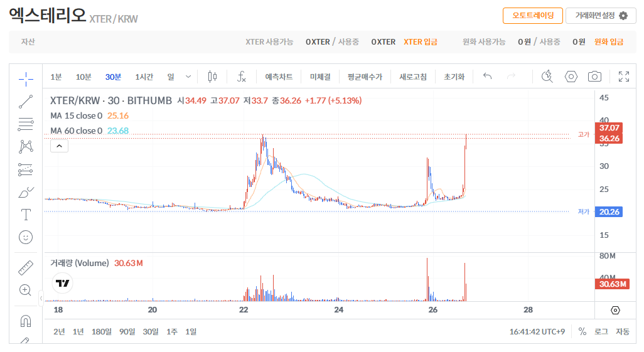Select the text annotation tool

point(26,215)
